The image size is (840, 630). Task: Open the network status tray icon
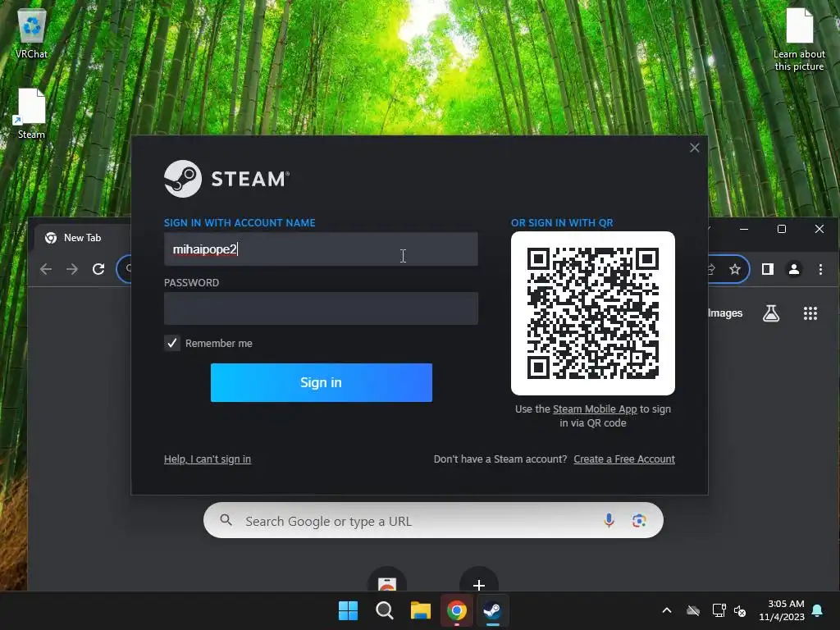pos(719,610)
